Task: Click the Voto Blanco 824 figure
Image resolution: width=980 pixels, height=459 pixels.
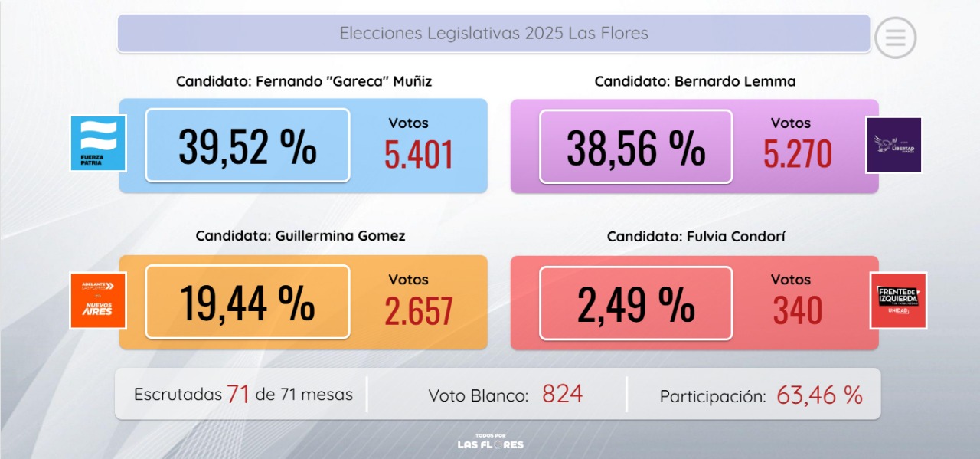Action: click(x=562, y=395)
